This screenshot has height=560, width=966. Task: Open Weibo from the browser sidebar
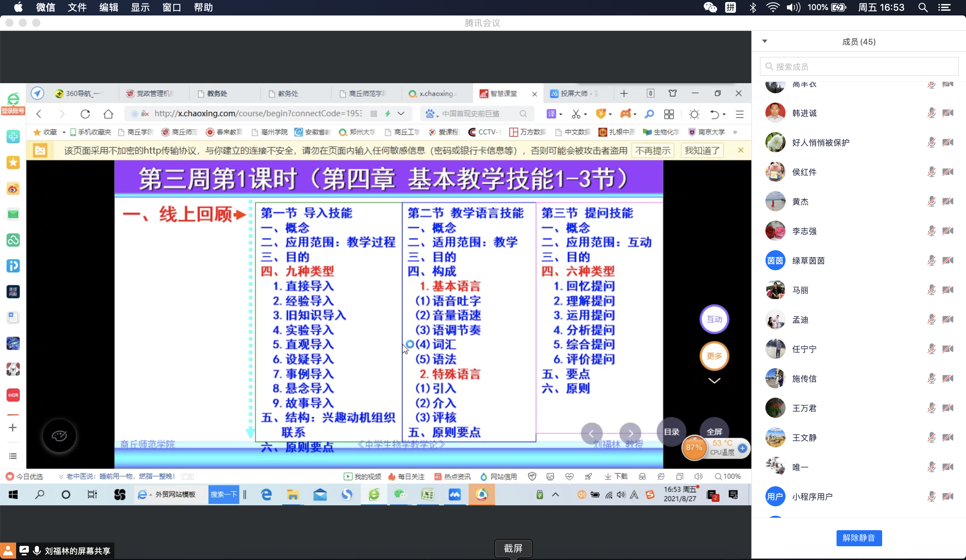(x=13, y=188)
